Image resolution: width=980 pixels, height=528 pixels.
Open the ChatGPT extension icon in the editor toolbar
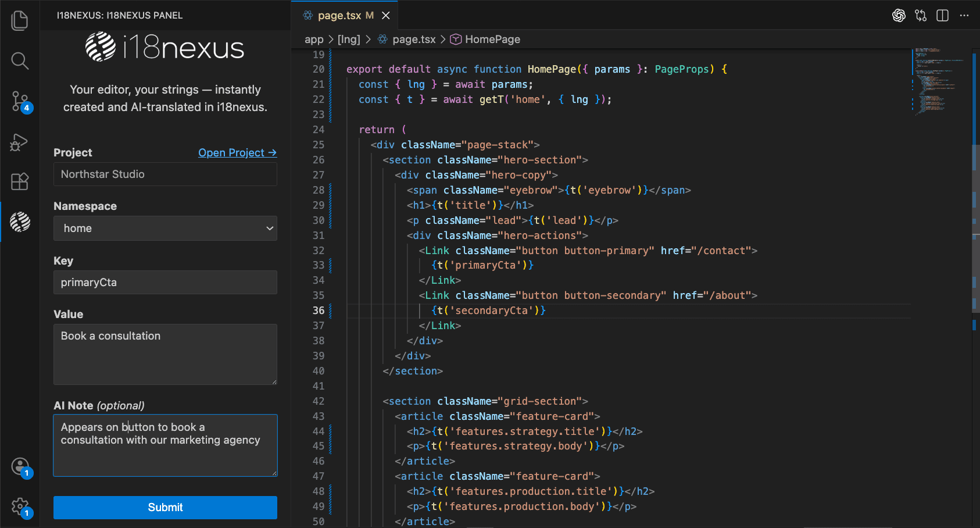[899, 16]
